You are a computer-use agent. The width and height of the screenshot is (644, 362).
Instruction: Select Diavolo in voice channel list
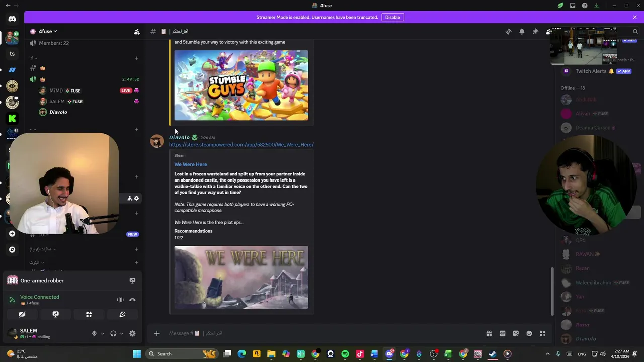click(58, 112)
